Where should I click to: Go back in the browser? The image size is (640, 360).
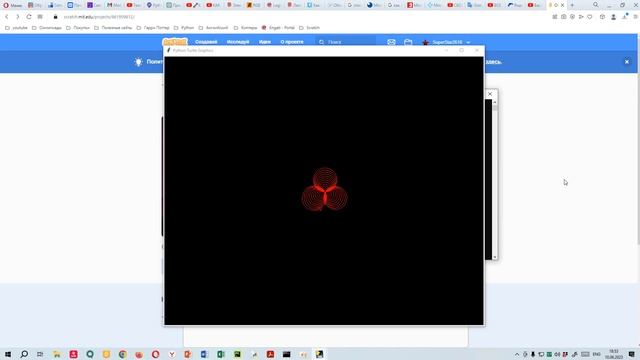click(7, 17)
